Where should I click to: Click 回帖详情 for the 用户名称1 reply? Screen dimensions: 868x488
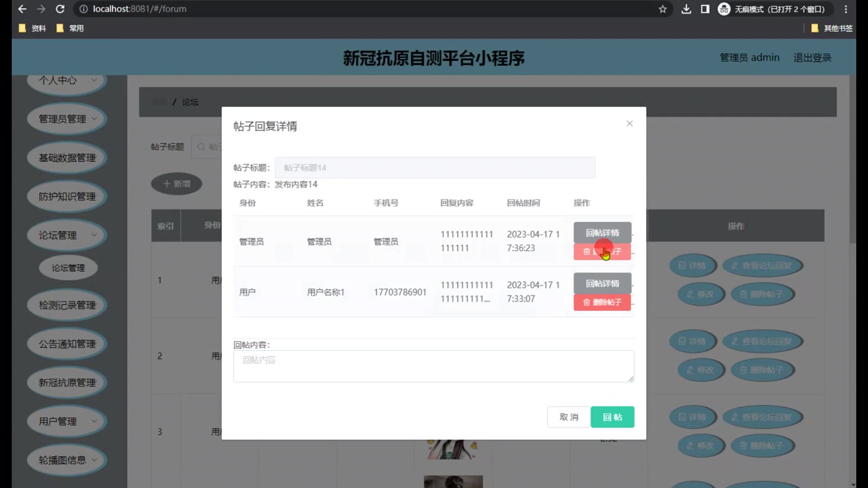(602, 283)
